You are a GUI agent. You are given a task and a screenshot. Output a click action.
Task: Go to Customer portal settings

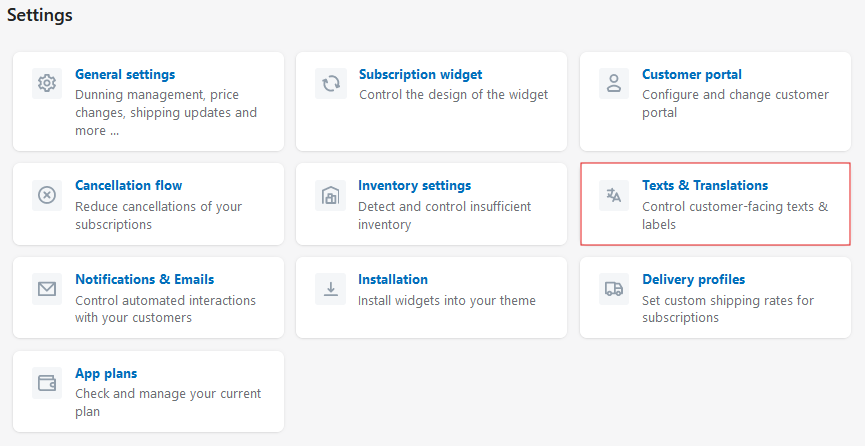click(692, 75)
